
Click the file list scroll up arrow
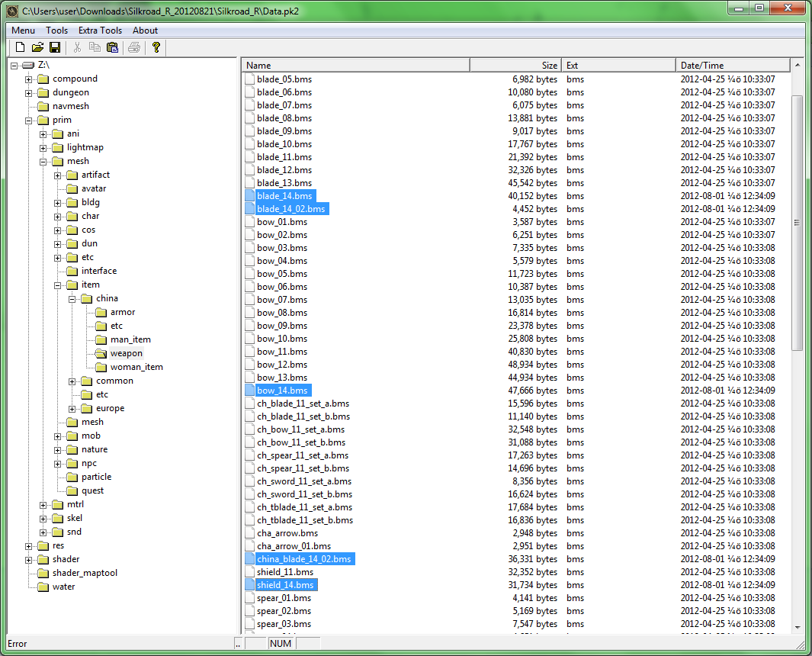click(x=797, y=66)
